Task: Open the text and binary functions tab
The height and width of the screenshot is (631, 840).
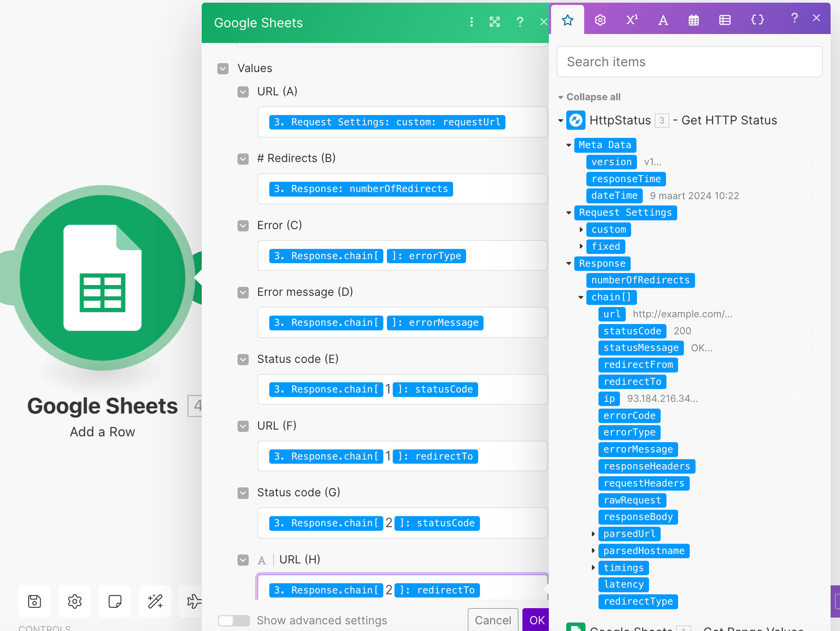Action: click(663, 20)
